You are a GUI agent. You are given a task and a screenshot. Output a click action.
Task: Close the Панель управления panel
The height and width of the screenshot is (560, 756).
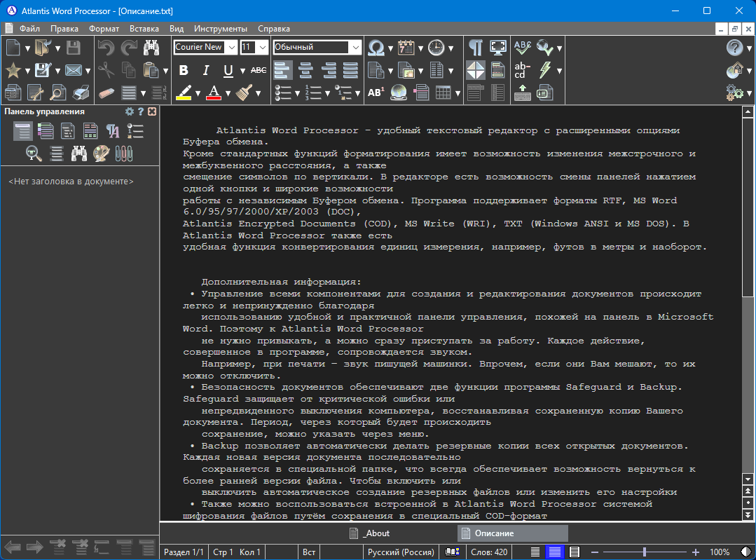152,111
